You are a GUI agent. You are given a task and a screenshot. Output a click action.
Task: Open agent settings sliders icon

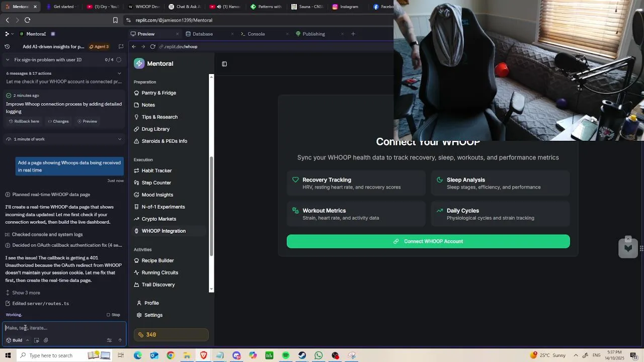[109, 340]
